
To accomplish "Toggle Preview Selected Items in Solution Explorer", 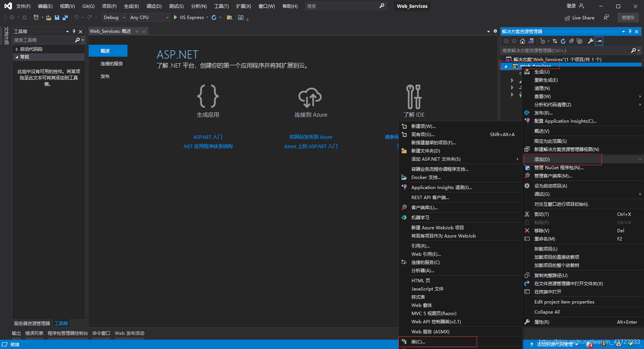I will [x=599, y=41].
